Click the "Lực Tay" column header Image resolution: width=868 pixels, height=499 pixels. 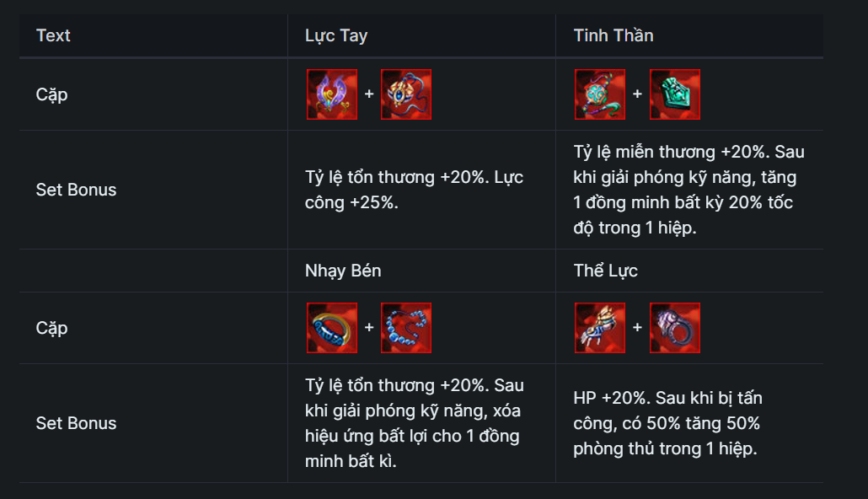335,35
